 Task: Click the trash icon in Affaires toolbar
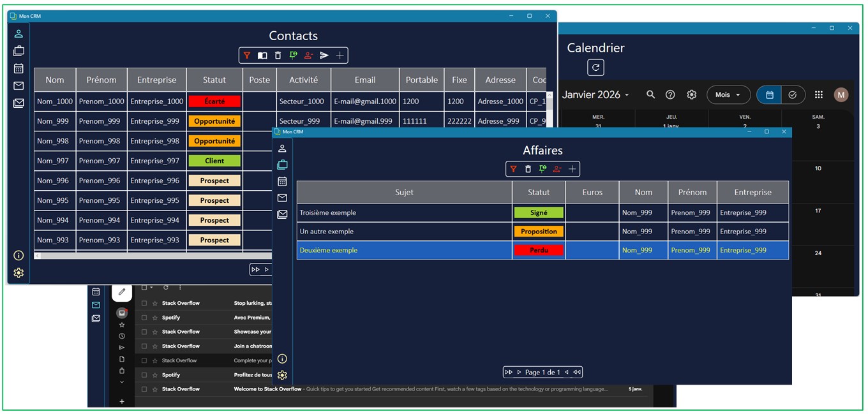pyautogui.click(x=528, y=169)
